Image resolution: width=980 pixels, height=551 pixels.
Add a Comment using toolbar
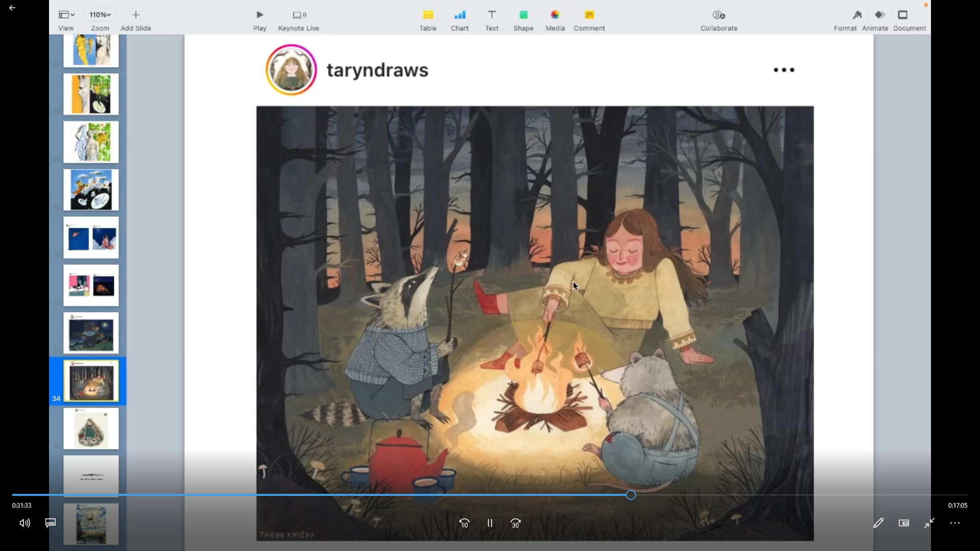589,15
